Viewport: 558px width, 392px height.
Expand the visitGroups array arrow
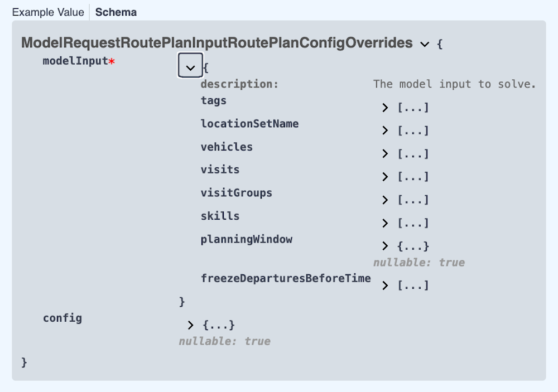(x=385, y=200)
